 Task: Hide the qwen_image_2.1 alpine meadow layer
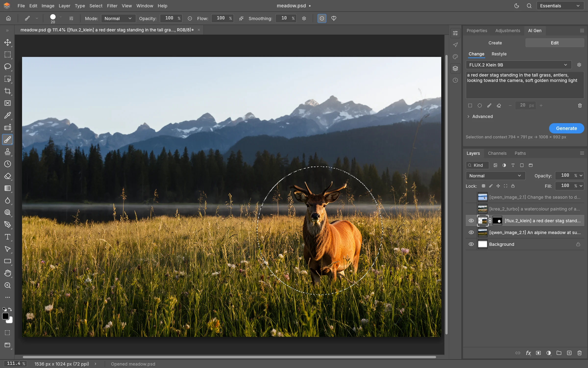[471, 232]
